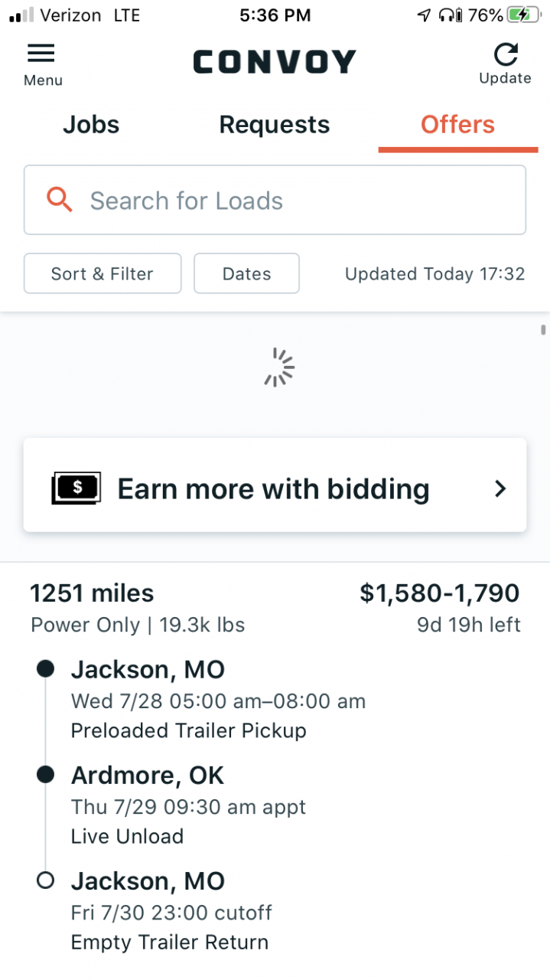Focus the Search for Loads field
This screenshot has height=980, width=550.
point(275,200)
